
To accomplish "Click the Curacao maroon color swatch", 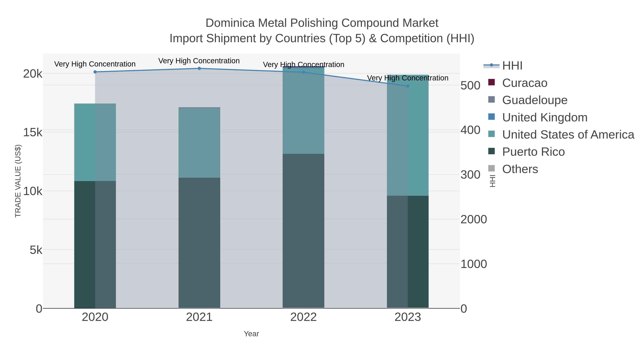I will [492, 82].
